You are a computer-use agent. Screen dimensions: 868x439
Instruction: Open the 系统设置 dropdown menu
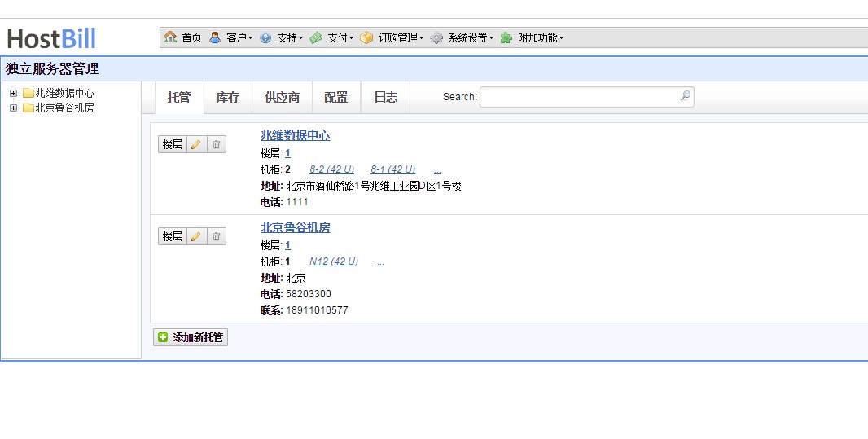(471, 37)
